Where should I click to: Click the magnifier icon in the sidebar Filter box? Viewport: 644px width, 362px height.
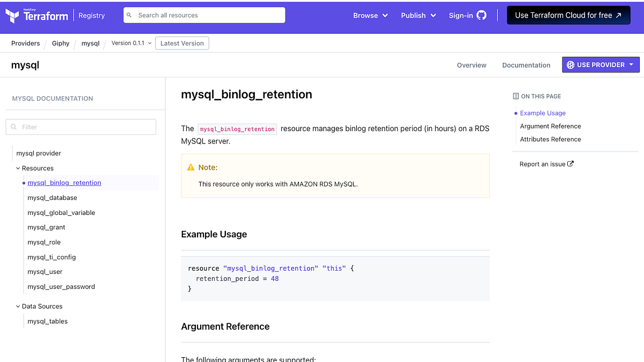coord(13,127)
